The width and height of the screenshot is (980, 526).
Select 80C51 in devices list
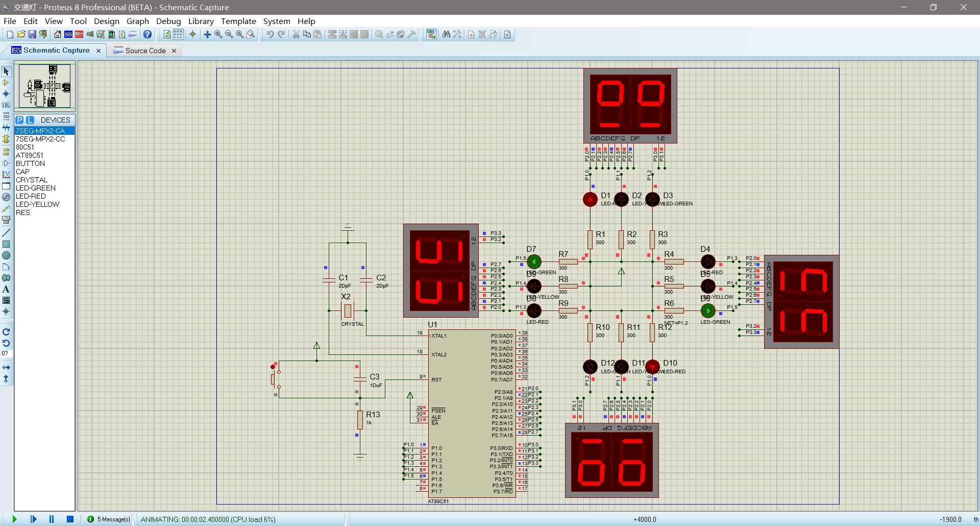coord(44,147)
